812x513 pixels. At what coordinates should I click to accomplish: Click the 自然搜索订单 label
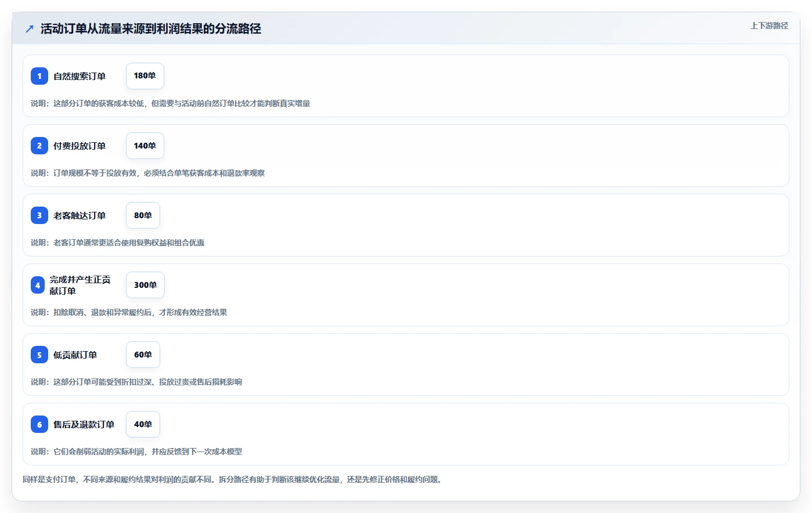(x=80, y=76)
